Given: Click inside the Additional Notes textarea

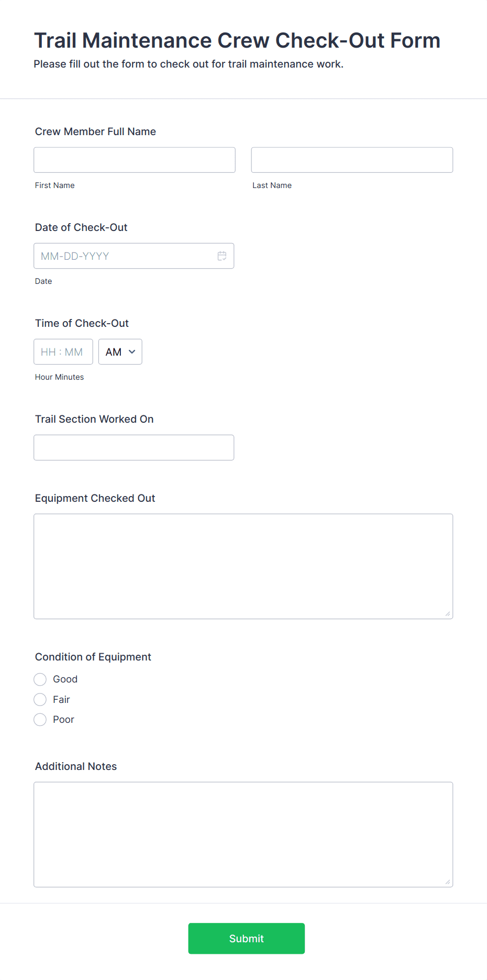Looking at the screenshot, I should tap(243, 834).
